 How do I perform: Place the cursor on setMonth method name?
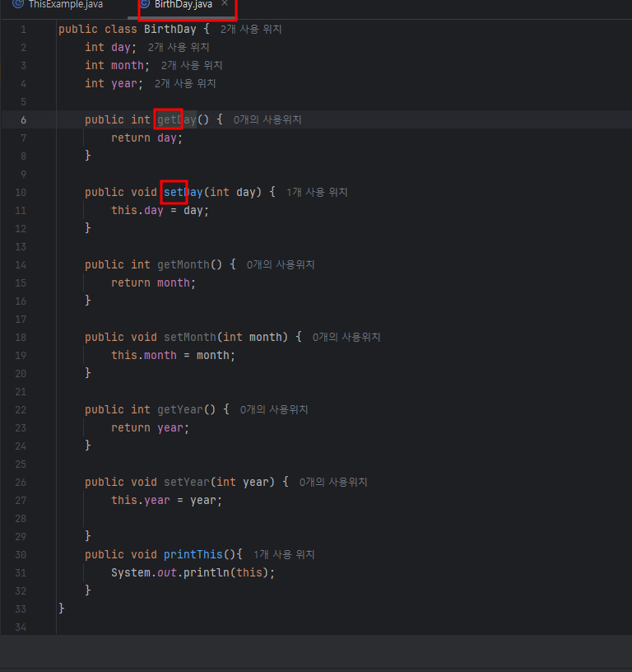pos(190,337)
